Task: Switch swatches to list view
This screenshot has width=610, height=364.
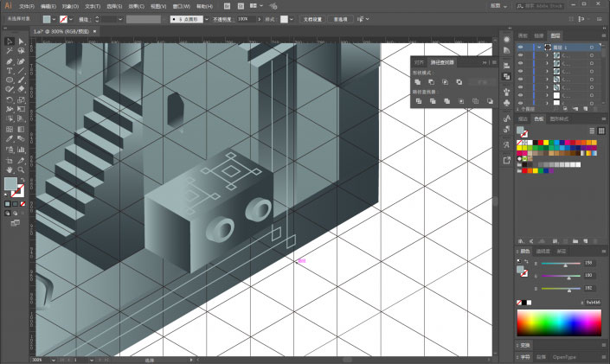Action: coord(592,131)
